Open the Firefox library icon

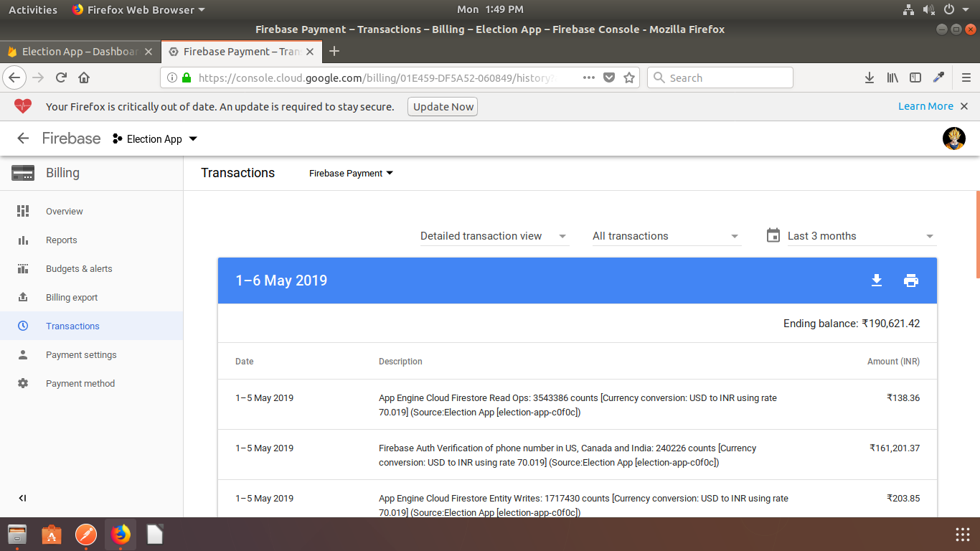coord(892,77)
